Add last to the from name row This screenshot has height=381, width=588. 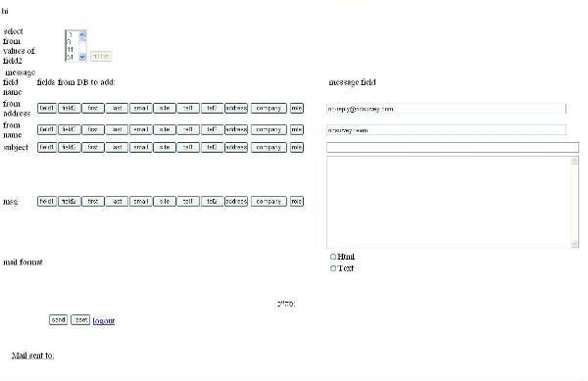coord(117,129)
